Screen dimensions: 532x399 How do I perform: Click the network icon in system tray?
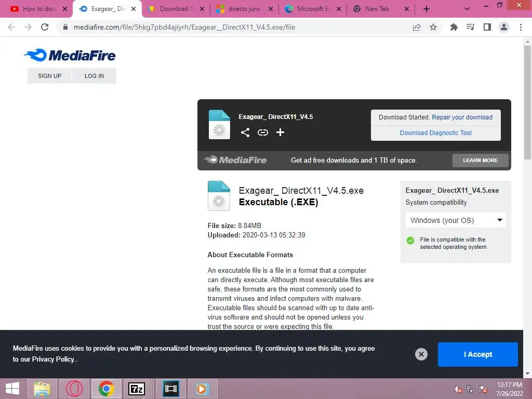[x=471, y=389]
